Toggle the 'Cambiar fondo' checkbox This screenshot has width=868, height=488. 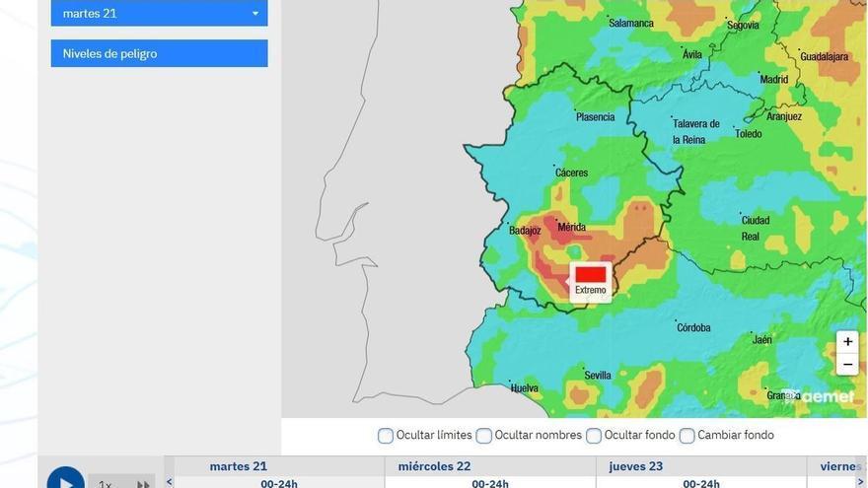click(x=687, y=436)
